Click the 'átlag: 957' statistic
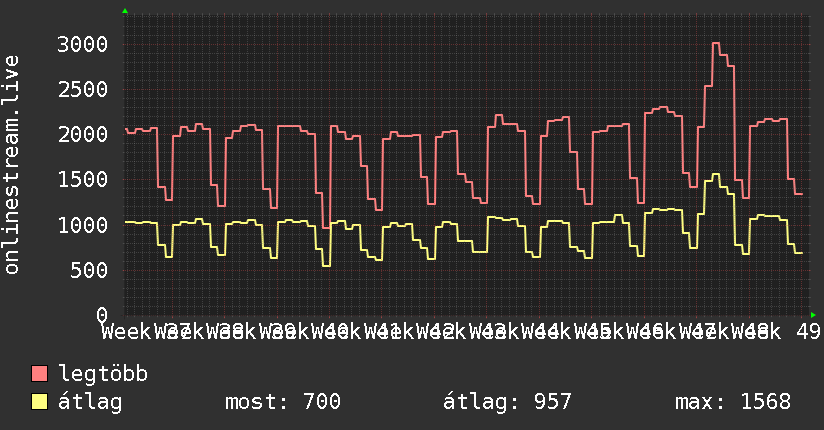Viewport: 824px width, 430px height. [x=507, y=402]
